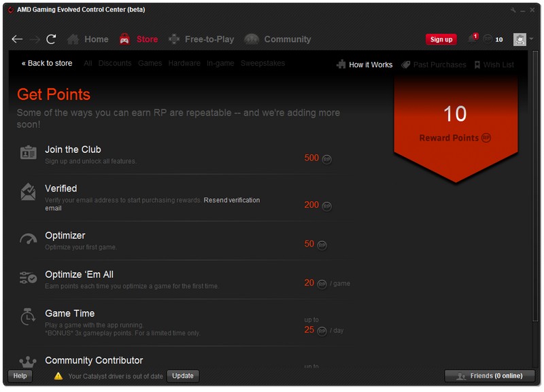Open the Free-to-Play tab

click(209, 39)
